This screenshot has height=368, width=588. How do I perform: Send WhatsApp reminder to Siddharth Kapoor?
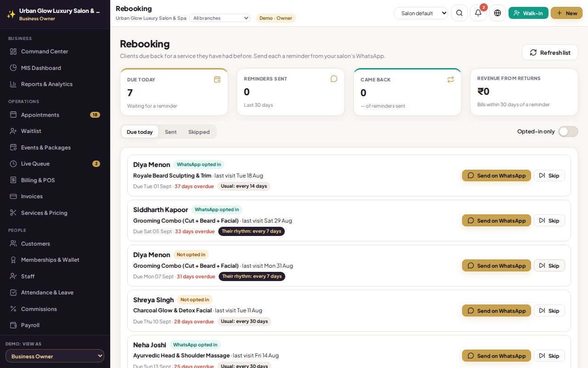point(497,220)
